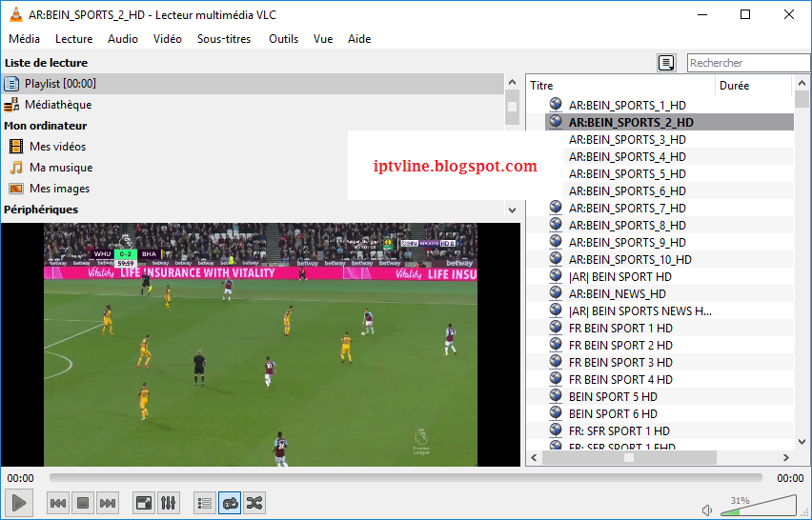Viewport: 812px width, 520px height.
Task: Select |AR| BEIN SPORTS NEWS channel
Action: coord(640,311)
